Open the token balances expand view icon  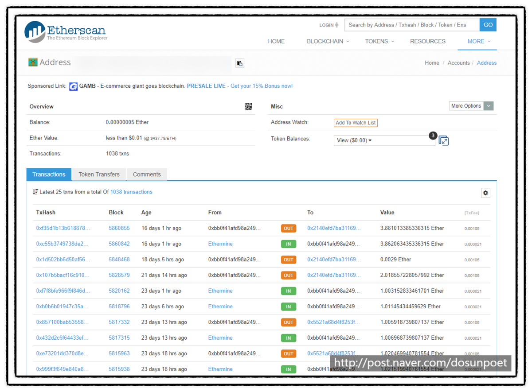pyautogui.click(x=443, y=141)
